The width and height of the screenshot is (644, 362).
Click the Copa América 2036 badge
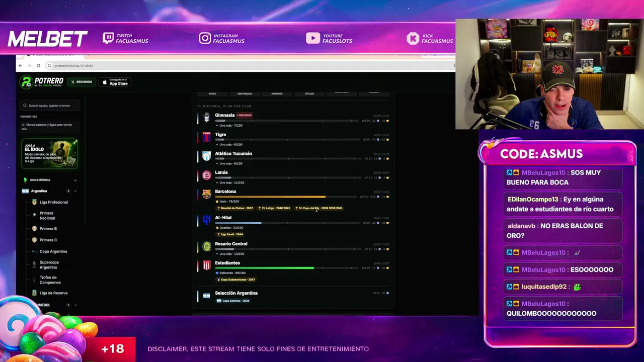(x=233, y=301)
